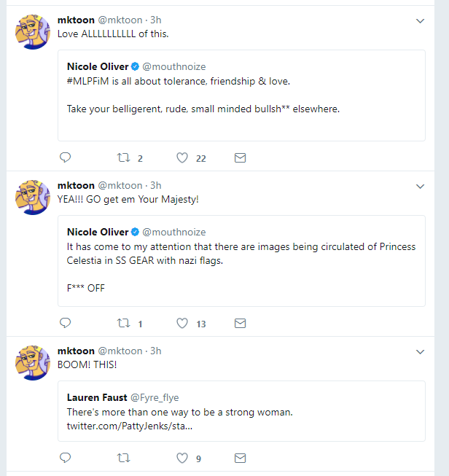Click the mktoon avatar on first tweet
Viewport: 449px width, 476px height.
pyautogui.click(x=33, y=31)
